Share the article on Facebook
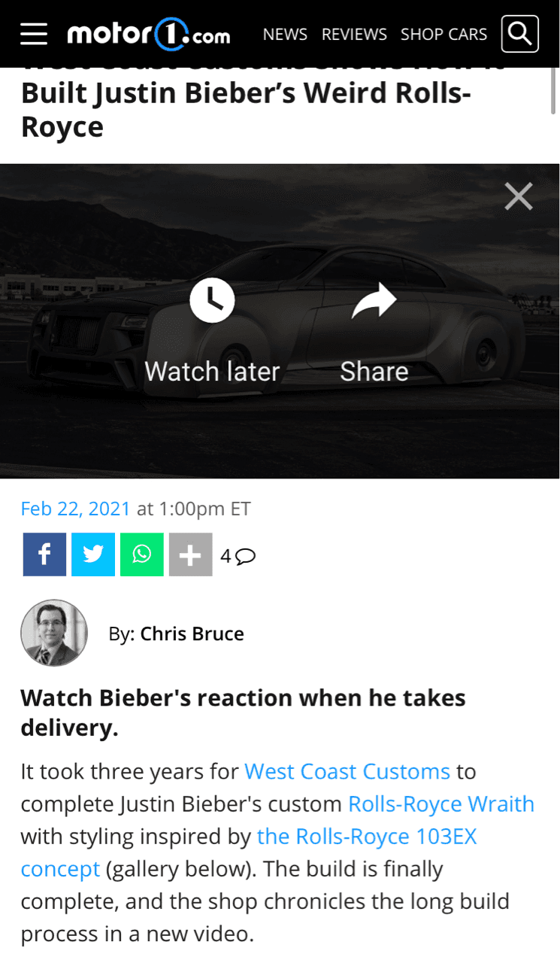560x963 pixels. (44, 554)
